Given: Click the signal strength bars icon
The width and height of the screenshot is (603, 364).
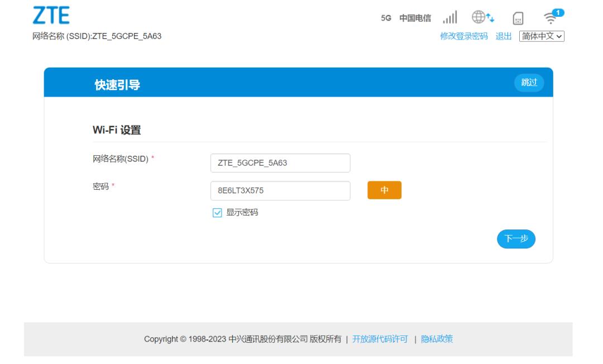Looking at the screenshot, I should point(450,17).
